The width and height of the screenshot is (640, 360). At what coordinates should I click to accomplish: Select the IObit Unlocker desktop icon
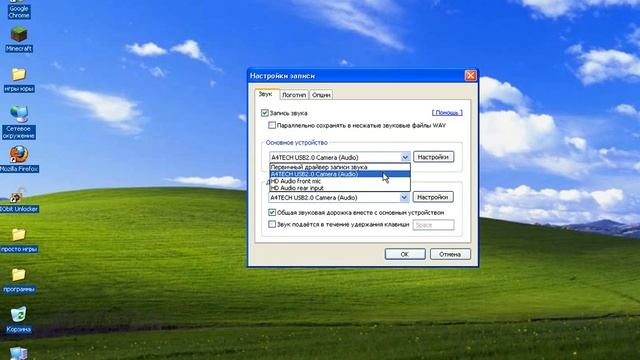coord(19,200)
